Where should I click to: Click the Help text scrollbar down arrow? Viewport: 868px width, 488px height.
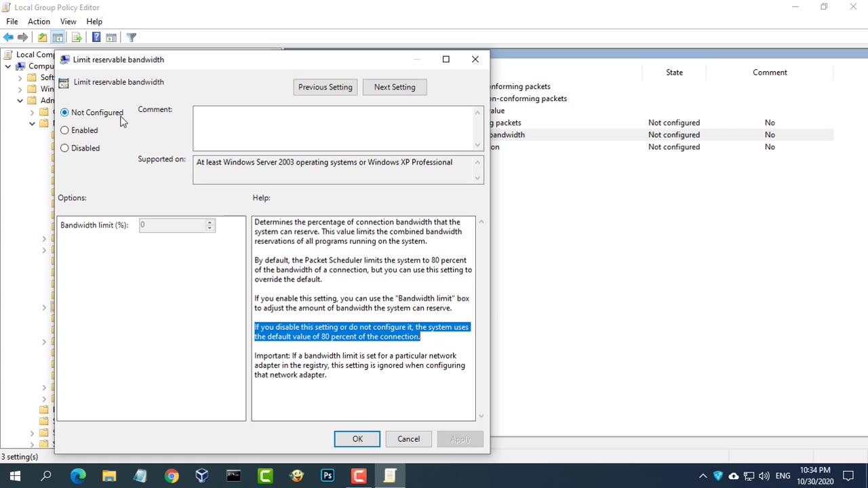pyautogui.click(x=481, y=416)
